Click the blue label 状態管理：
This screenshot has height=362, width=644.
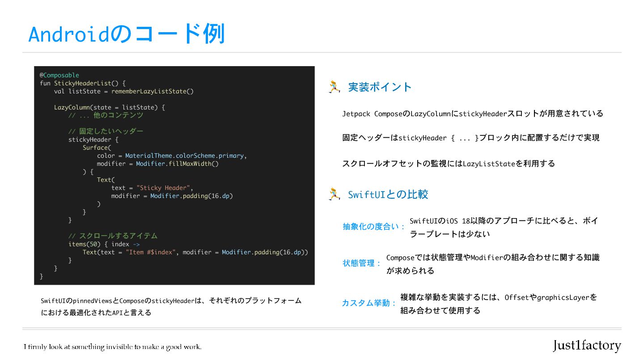(x=362, y=263)
